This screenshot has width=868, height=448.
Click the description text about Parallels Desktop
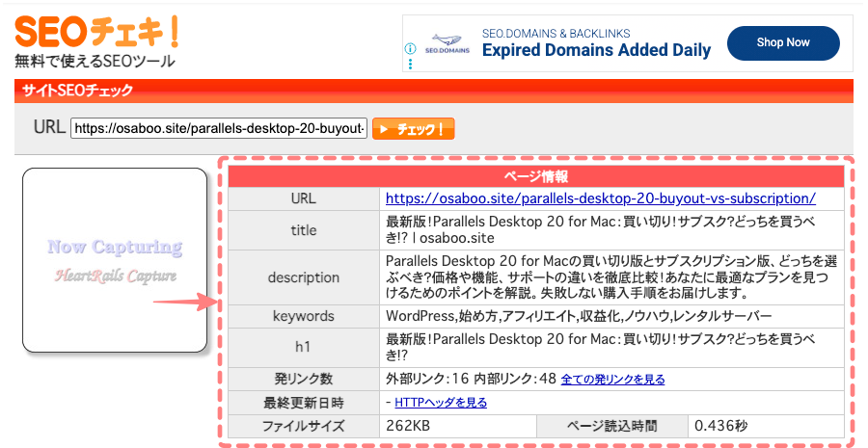611,277
